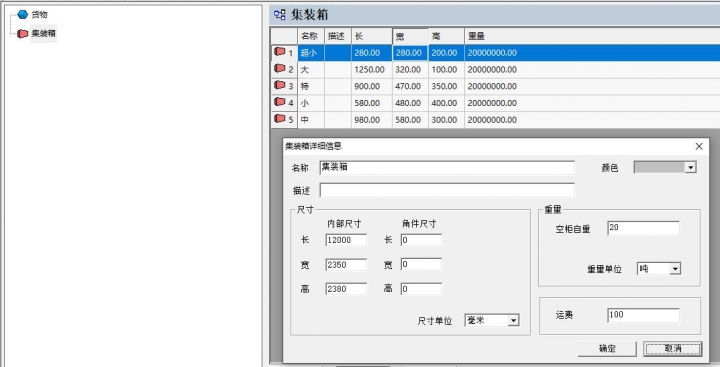Click the 空柜自重 field
Viewport: 720px width, 367px height.
pos(643,228)
